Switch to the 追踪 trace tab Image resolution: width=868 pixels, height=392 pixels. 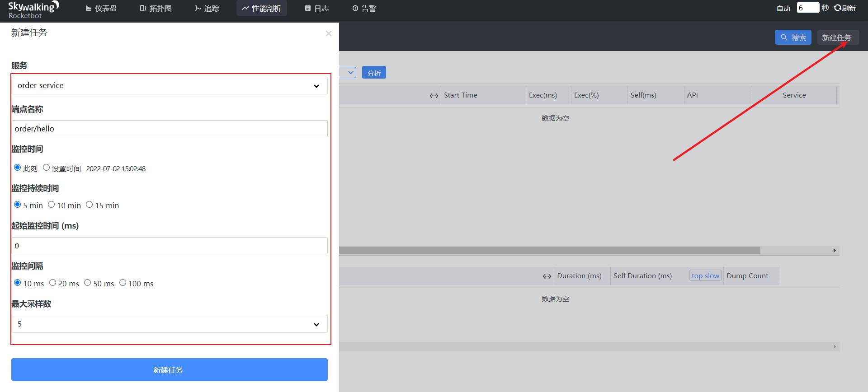point(207,8)
